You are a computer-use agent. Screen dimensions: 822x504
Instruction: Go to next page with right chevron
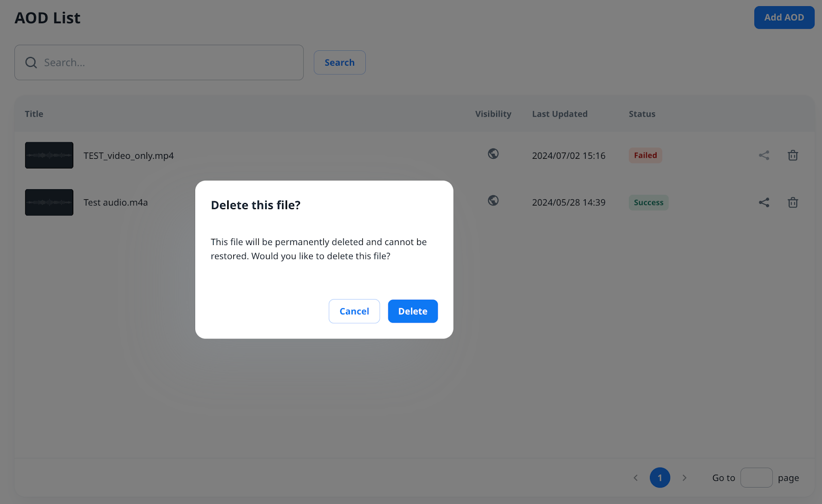[684, 478]
